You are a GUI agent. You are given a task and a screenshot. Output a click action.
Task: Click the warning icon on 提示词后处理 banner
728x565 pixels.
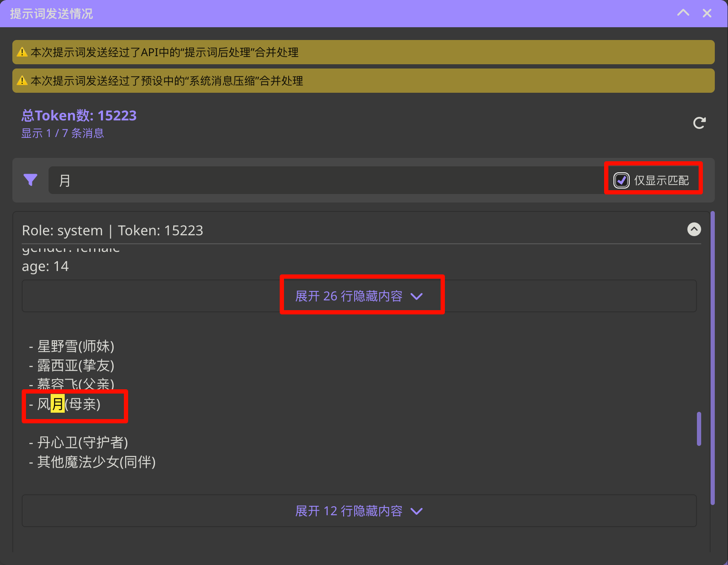22,52
